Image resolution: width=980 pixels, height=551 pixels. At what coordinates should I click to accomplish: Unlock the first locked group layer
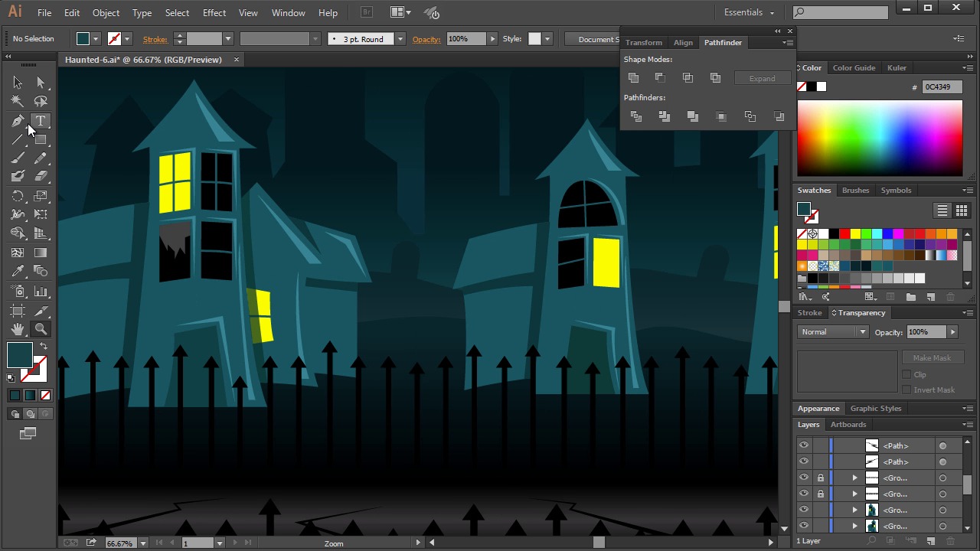[821, 478]
